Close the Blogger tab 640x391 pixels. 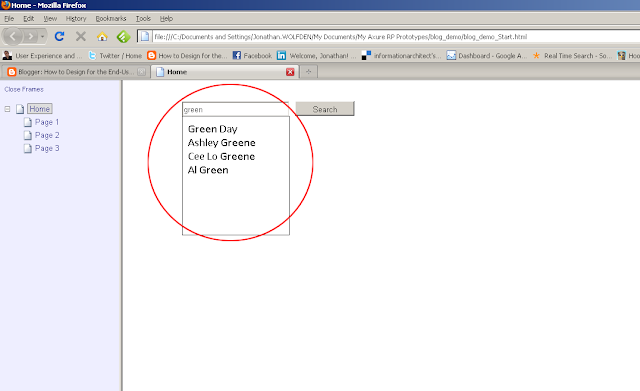(x=141, y=72)
